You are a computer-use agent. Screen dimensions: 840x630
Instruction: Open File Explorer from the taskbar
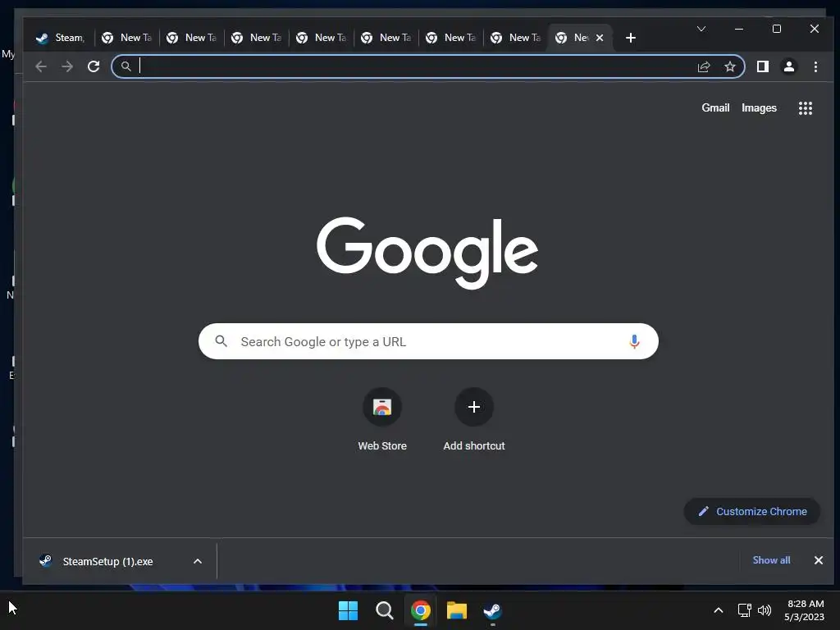coord(456,610)
